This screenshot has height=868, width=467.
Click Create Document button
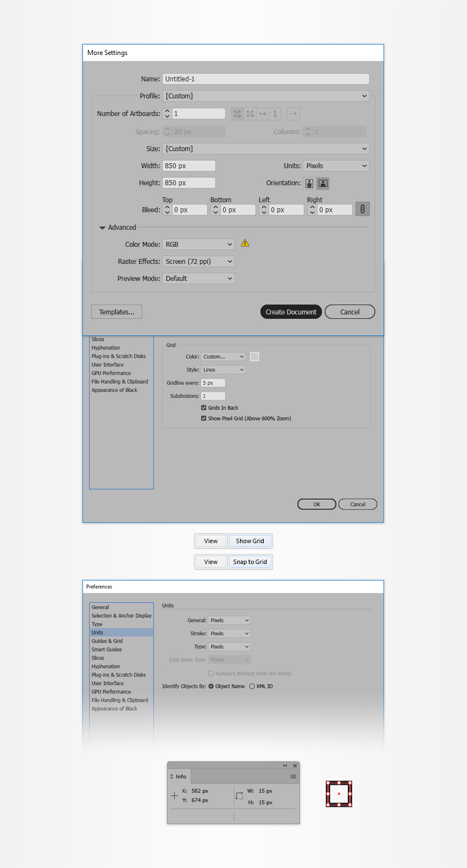pos(291,312)
